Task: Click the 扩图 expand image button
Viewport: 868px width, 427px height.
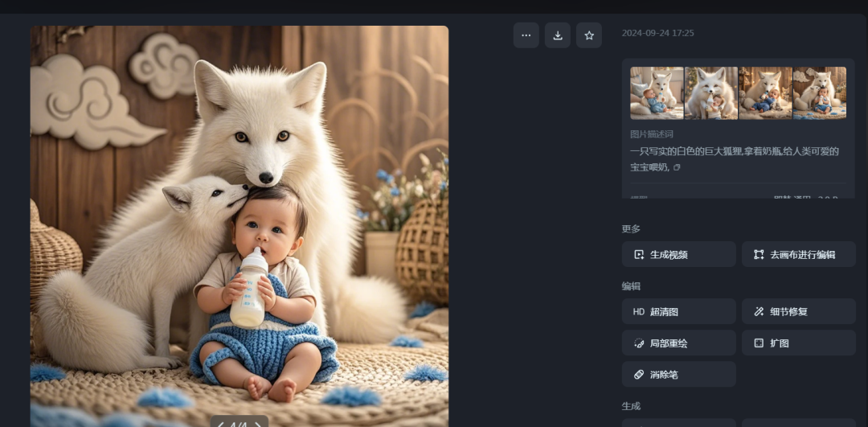Action: (x=798, y=343)
